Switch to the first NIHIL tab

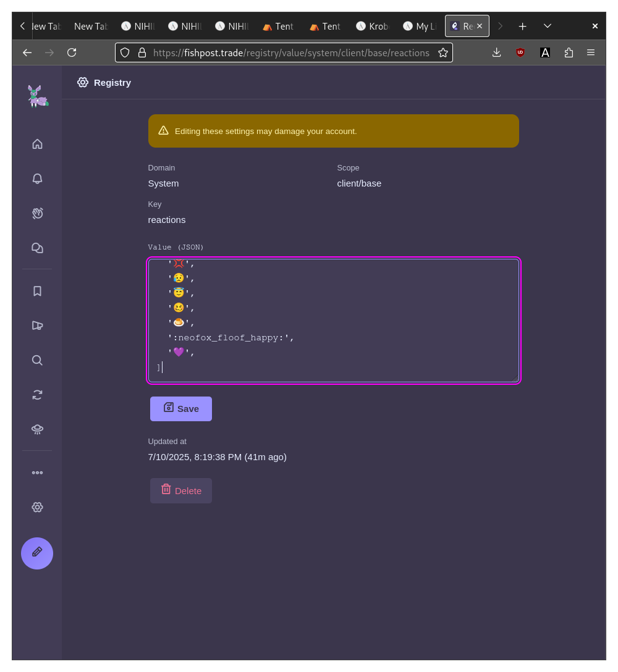(137, 26)
